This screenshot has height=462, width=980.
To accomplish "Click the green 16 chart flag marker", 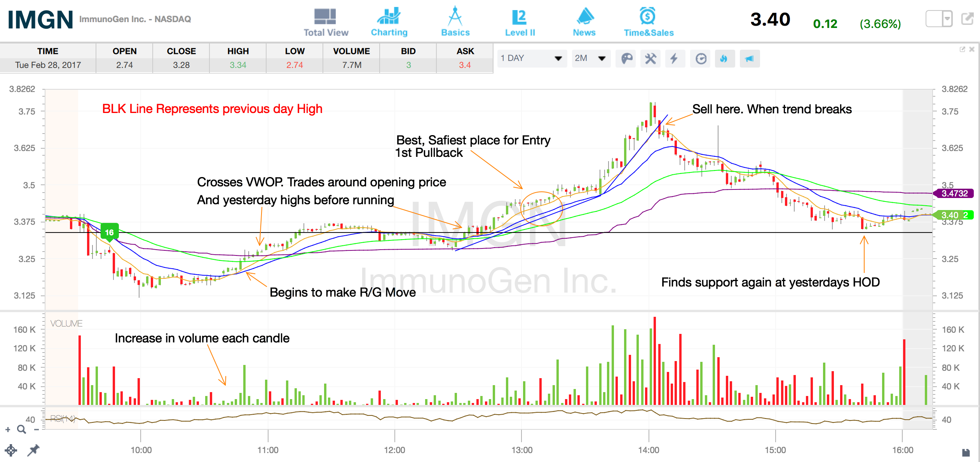I will pyautogui.click(x=110, y=232).
